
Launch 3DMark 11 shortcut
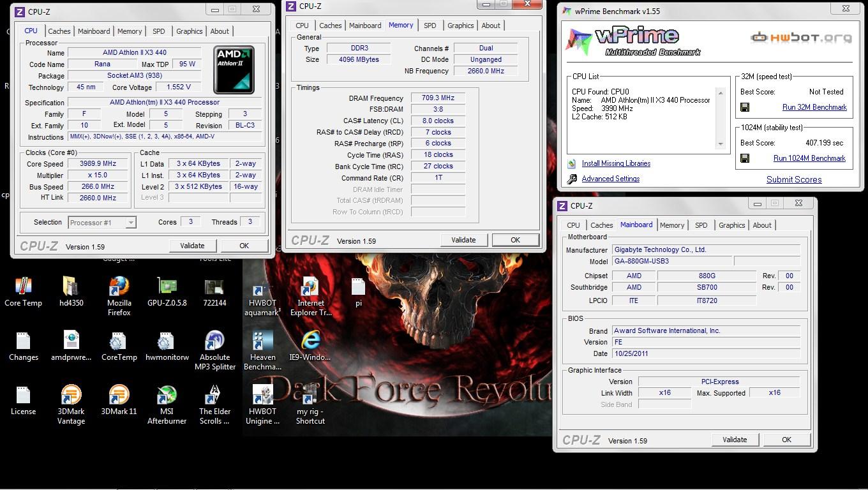[119, 396]
